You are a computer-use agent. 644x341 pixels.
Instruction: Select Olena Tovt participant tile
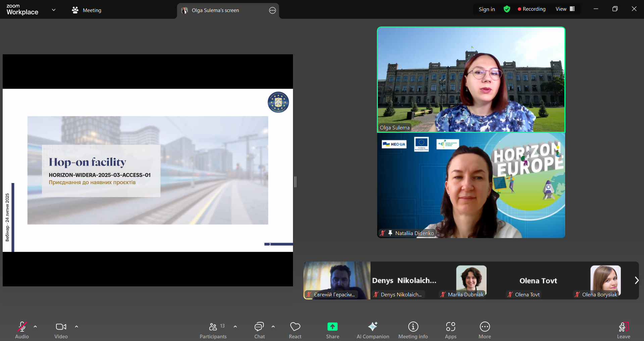[538, 280]
